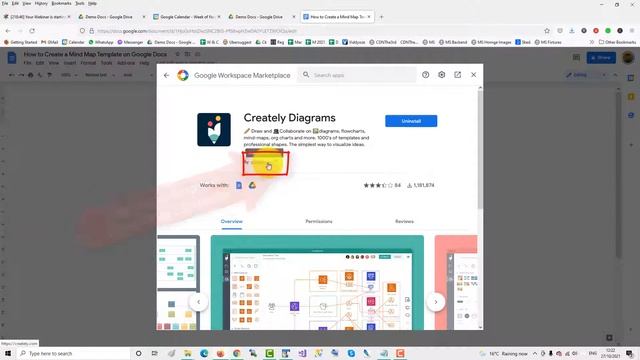Open Marketplace help icon
This screenshot has height=360, width=640.
pyautogui.click(x=425, y=75)
